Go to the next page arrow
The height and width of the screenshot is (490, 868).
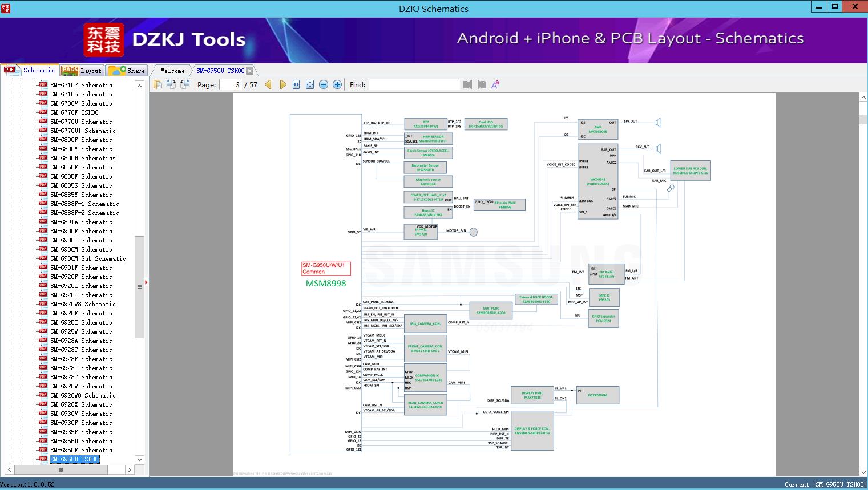tap(282, 84)
